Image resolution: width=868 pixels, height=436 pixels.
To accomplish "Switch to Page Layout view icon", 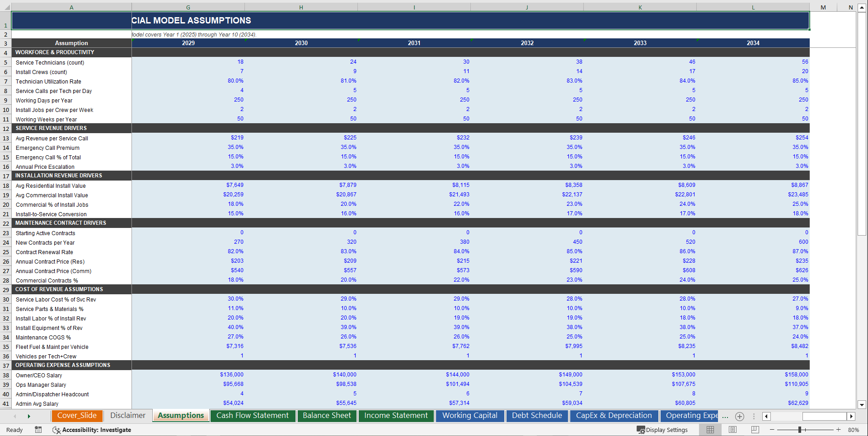I will click(733, 430).
